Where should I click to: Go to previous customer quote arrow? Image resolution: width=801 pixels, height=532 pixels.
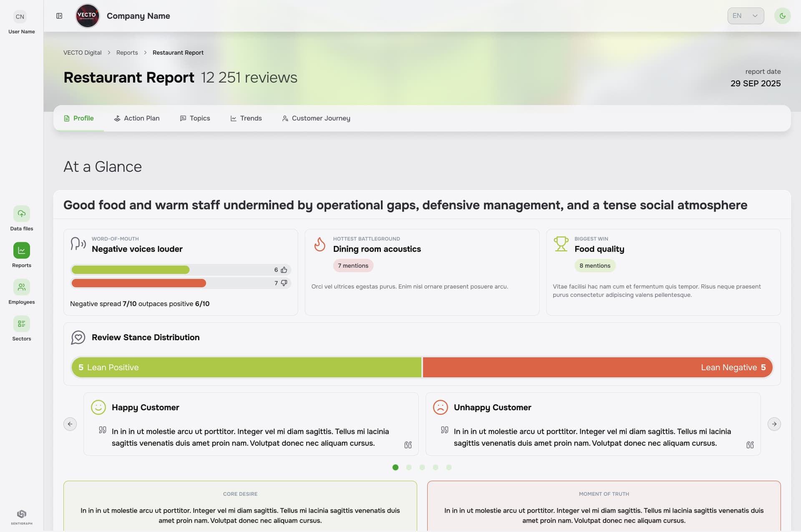tap(70, 424)
